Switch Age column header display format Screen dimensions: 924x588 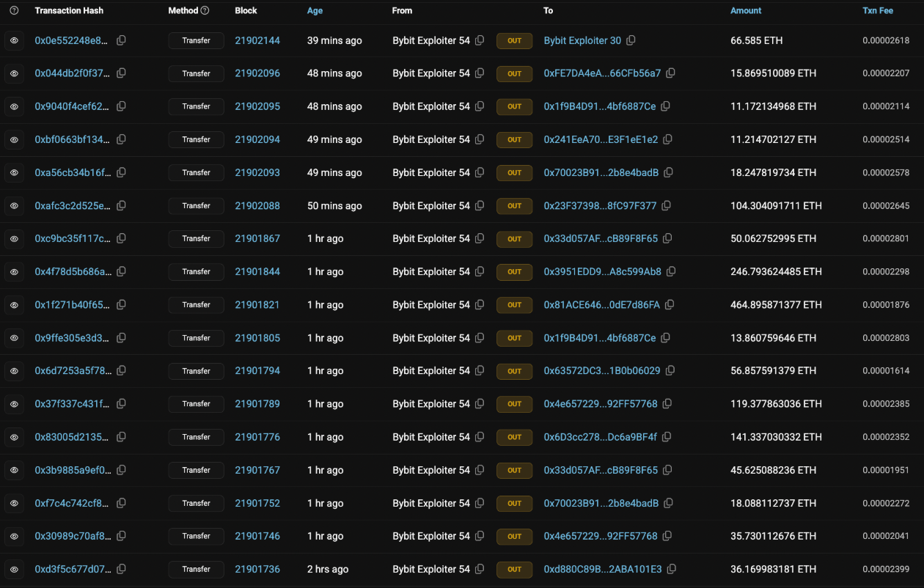point(315,11)
